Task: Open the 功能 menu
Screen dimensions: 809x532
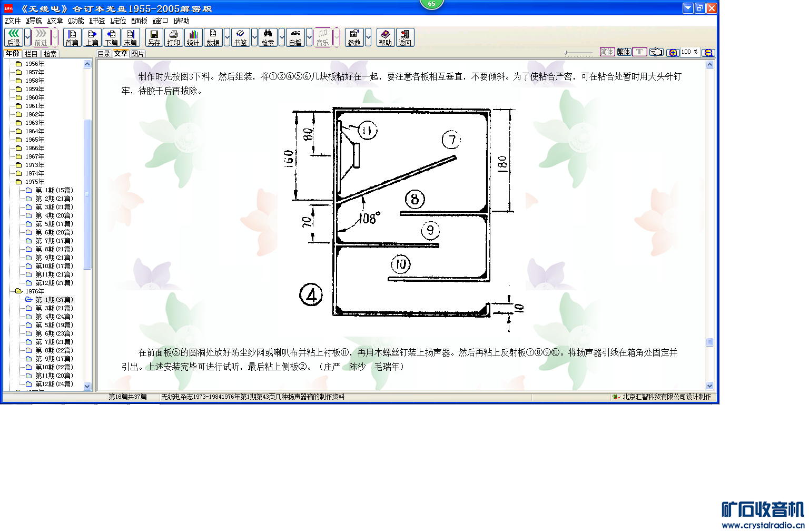Action: pyautogui.click(x=76, y=21)
